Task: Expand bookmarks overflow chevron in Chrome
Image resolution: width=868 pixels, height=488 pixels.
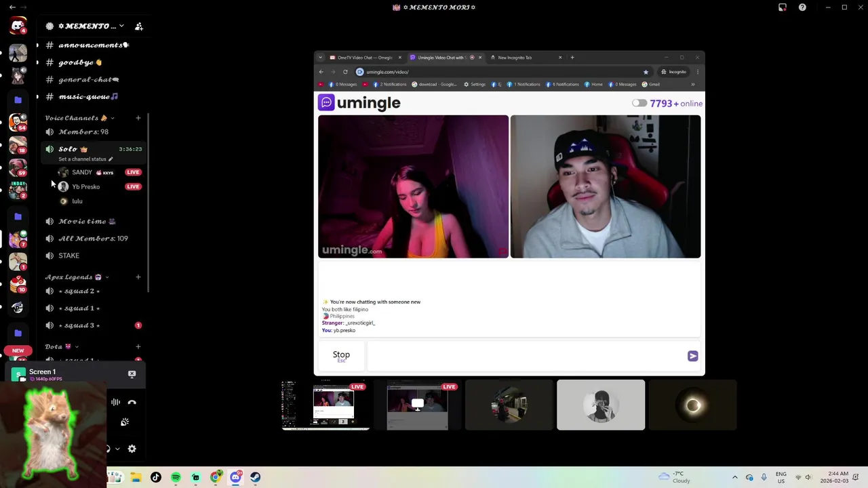Action: tap(692, 85)
